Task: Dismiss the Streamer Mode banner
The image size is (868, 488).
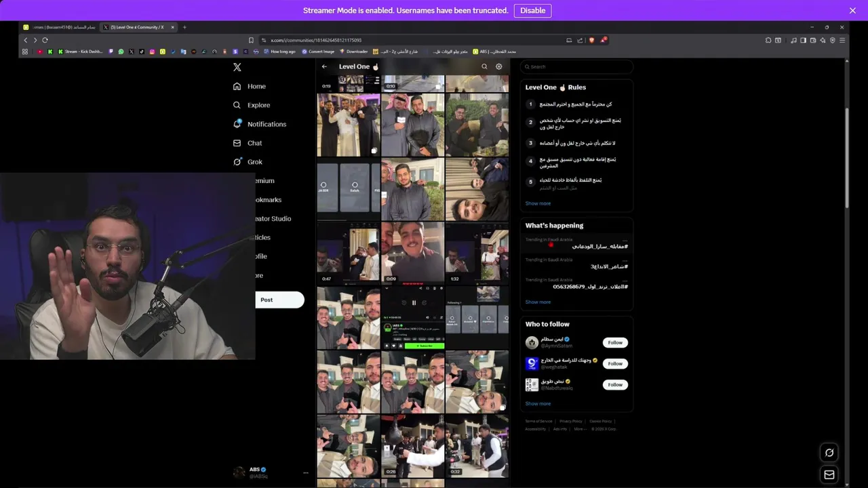Action: tap(852, 10)
